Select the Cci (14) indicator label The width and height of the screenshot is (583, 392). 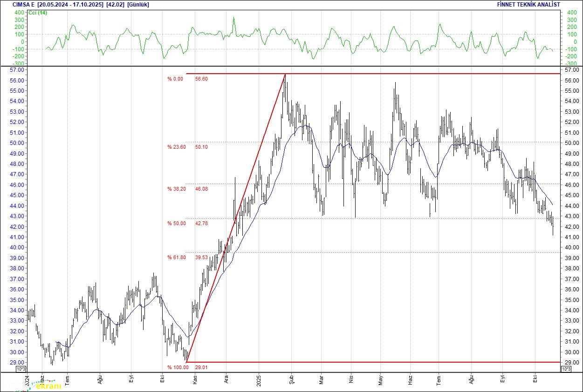click(x=37, y=13)
